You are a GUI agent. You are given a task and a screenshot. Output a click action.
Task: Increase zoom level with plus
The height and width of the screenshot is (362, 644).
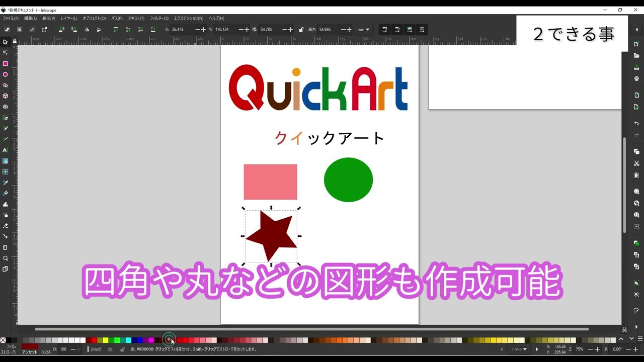coord(597,349)
